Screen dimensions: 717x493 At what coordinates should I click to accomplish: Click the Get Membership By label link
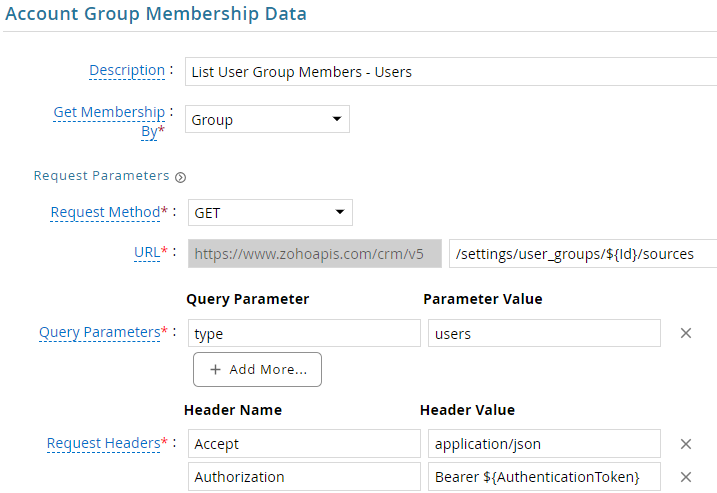pos(109,121)
